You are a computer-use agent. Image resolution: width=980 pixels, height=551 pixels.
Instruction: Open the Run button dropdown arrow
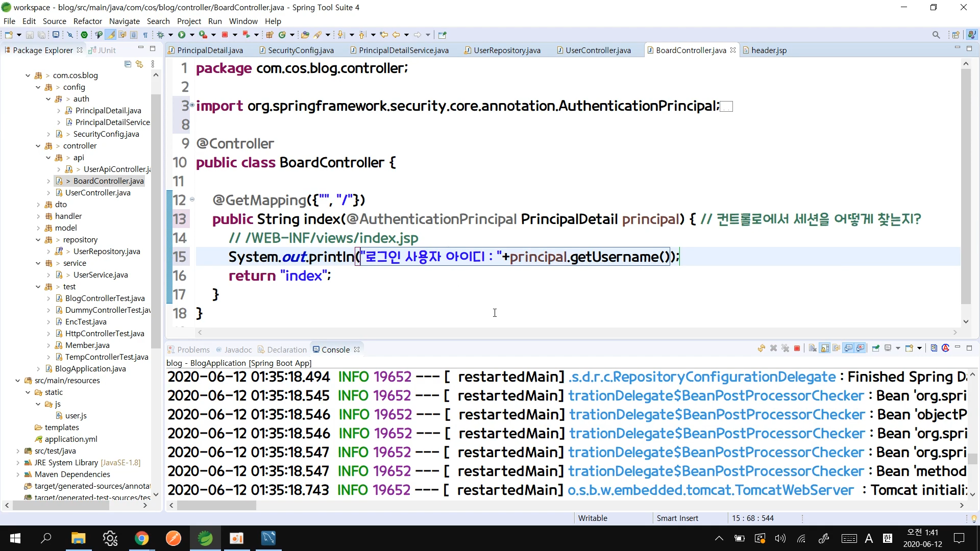click(192, 35)
